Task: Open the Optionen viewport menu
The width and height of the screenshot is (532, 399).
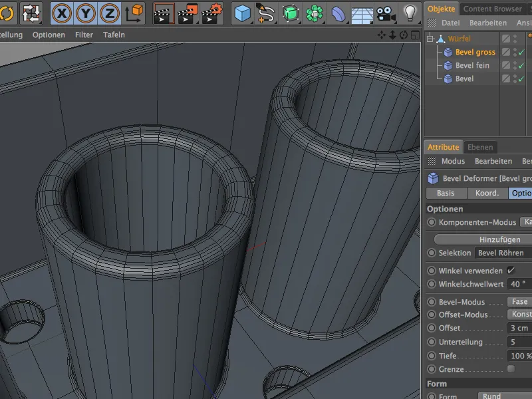Action: pyautogui.click(x=49, y=35)
